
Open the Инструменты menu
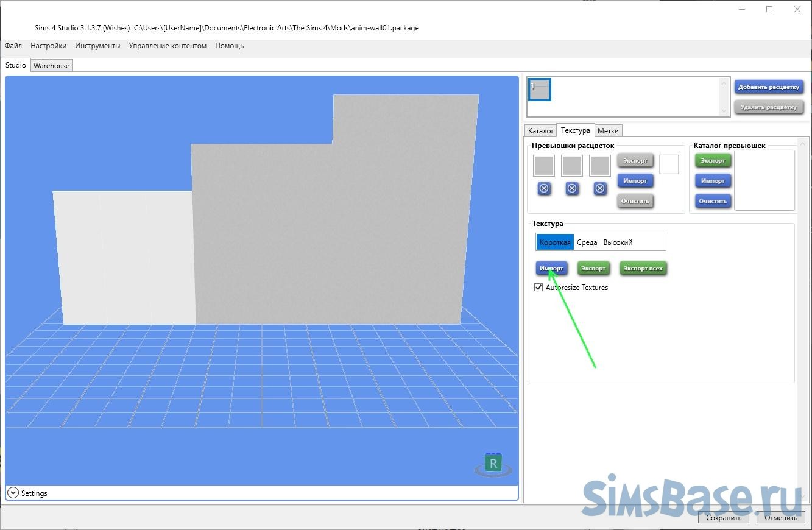click(x=97, y=46)
